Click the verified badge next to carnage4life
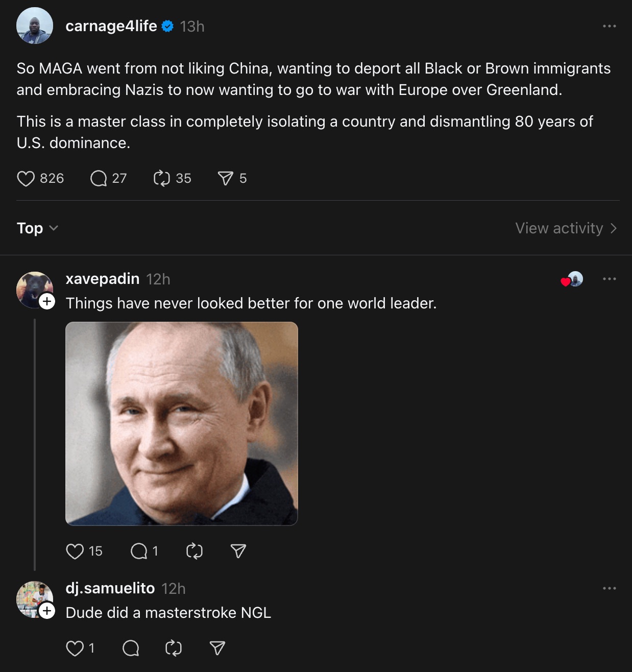The image size is (632, 672). (166, 26)
